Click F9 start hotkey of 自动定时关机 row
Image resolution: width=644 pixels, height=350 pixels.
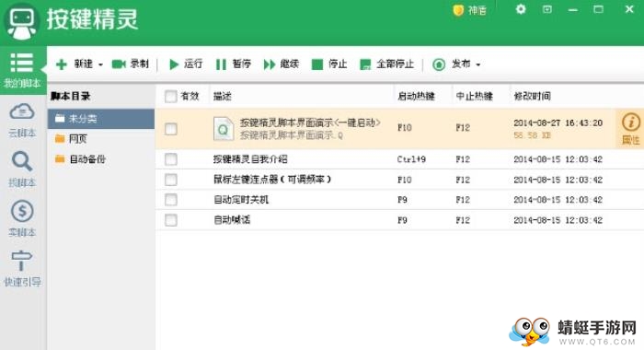402,200
